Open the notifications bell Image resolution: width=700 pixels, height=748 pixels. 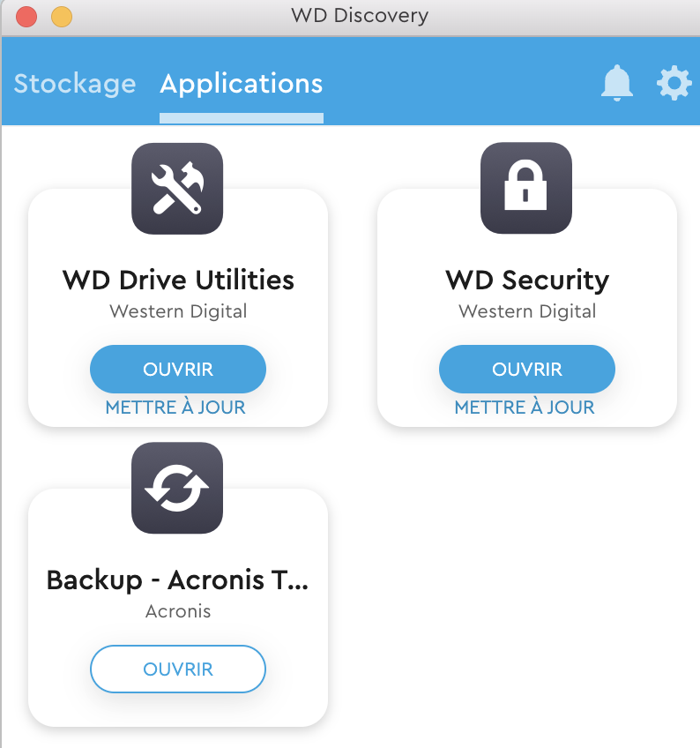(617, 83)
